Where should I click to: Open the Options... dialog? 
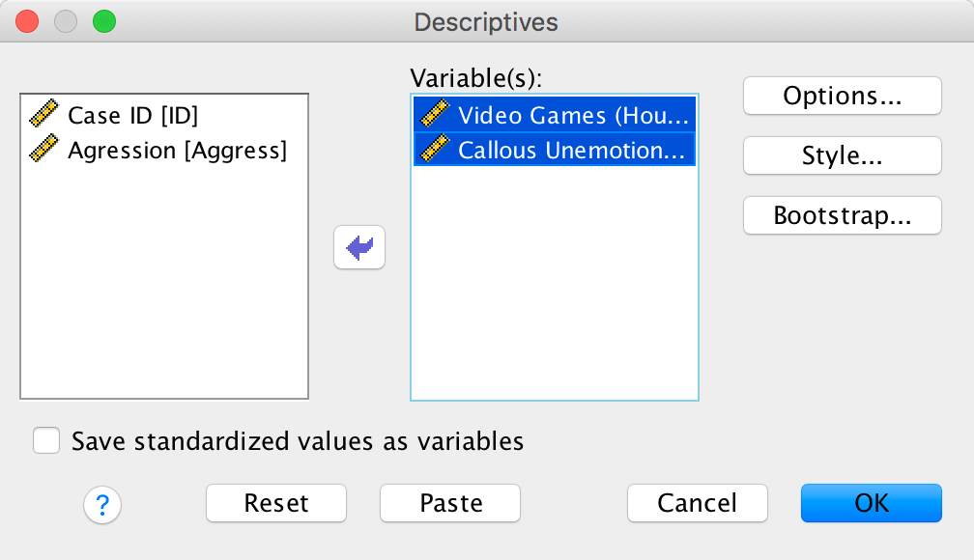tap(842, 96)
